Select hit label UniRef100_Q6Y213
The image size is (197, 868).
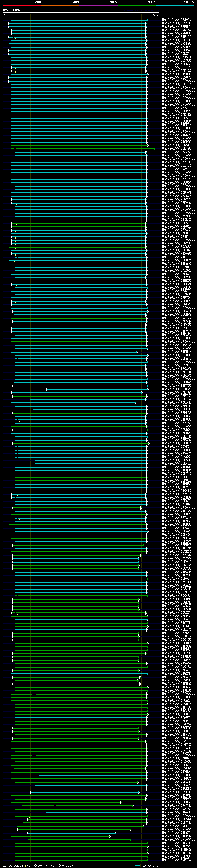[177, 108]
